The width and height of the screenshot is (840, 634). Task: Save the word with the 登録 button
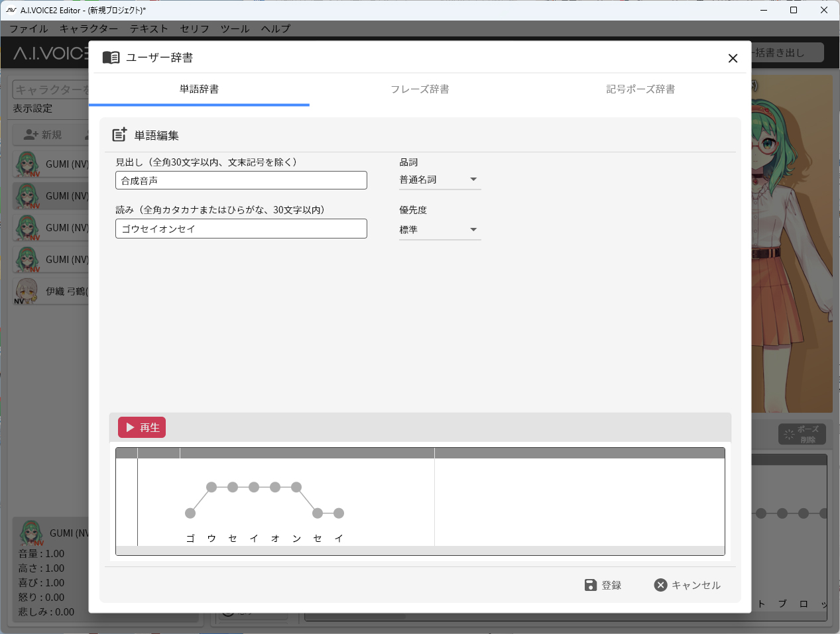pos(603,585)
